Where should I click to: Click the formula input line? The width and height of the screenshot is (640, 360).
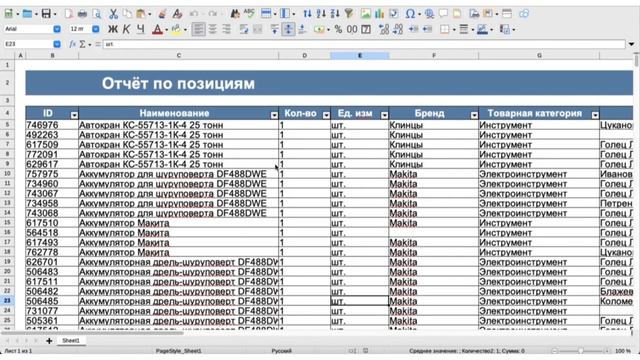click(x=364, y=44)
